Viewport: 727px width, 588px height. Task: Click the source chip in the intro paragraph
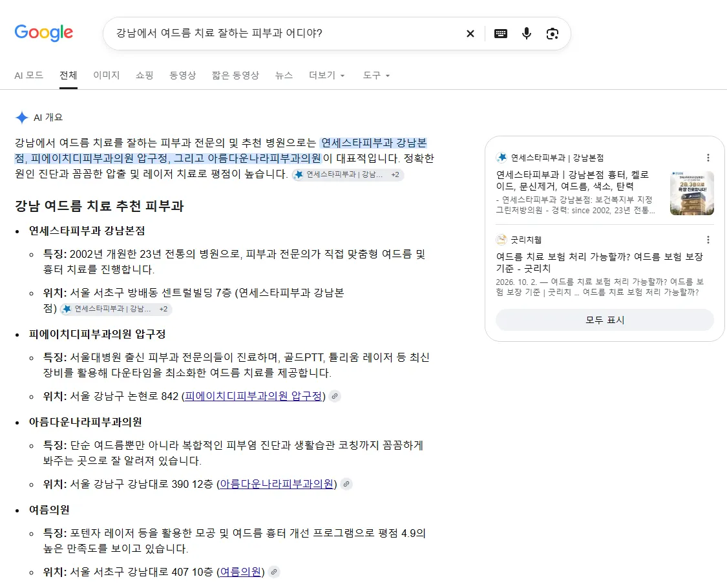pyautogui.click(x=348, y=175)
